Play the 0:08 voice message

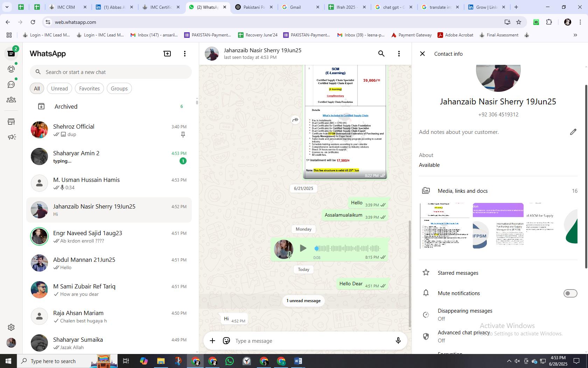coord(303,248)
